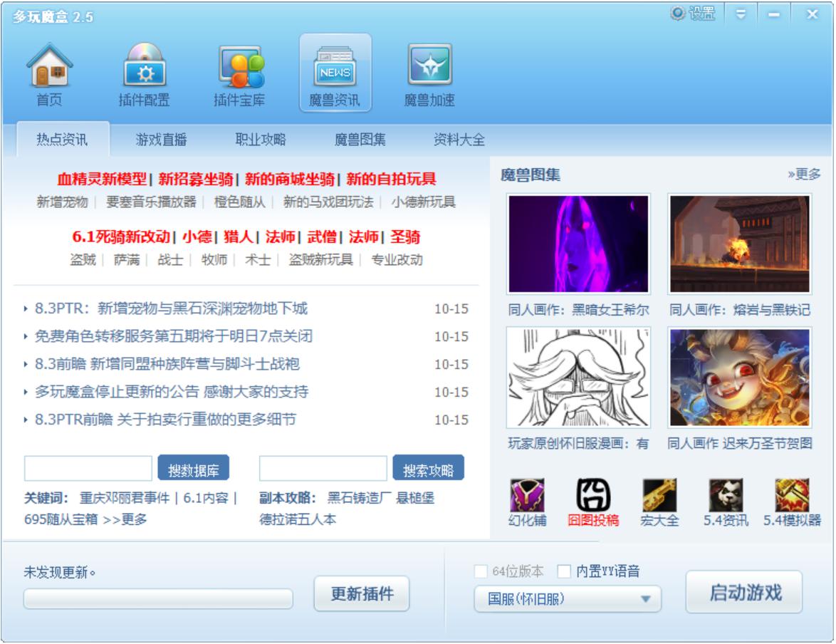Focus the strategy search input field
Image resolution: width=836 pixels, height=644 pixels.
[323, 469]
